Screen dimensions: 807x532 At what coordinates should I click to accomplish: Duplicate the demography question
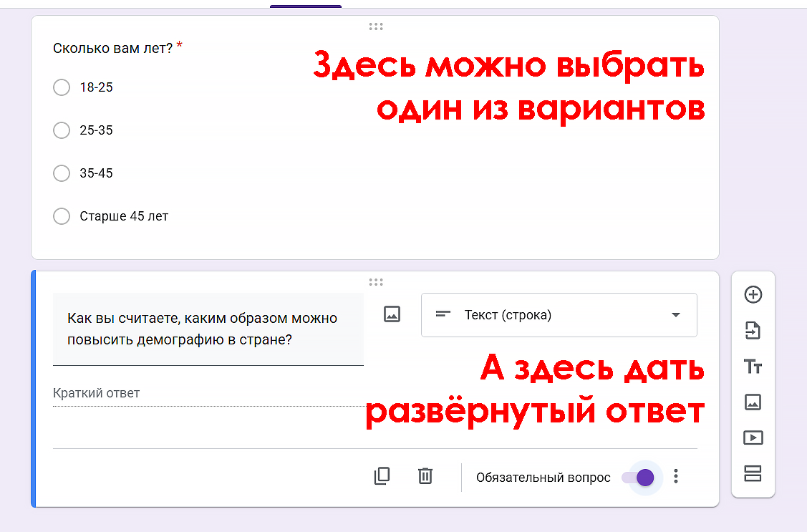pos(382,476)
